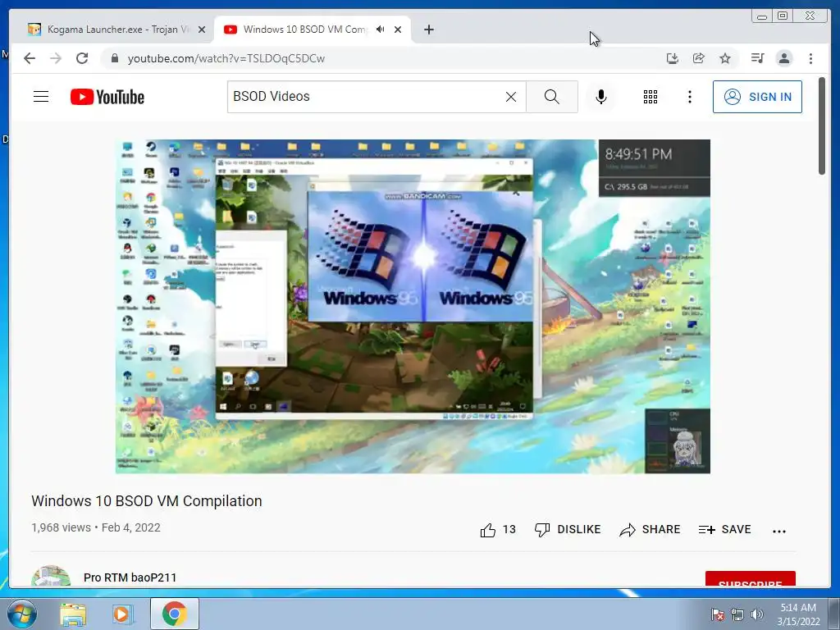Viewport: 840px width, 630px height.
Task: Open the YouTube apps grid icon
Action: coord(651,97)
